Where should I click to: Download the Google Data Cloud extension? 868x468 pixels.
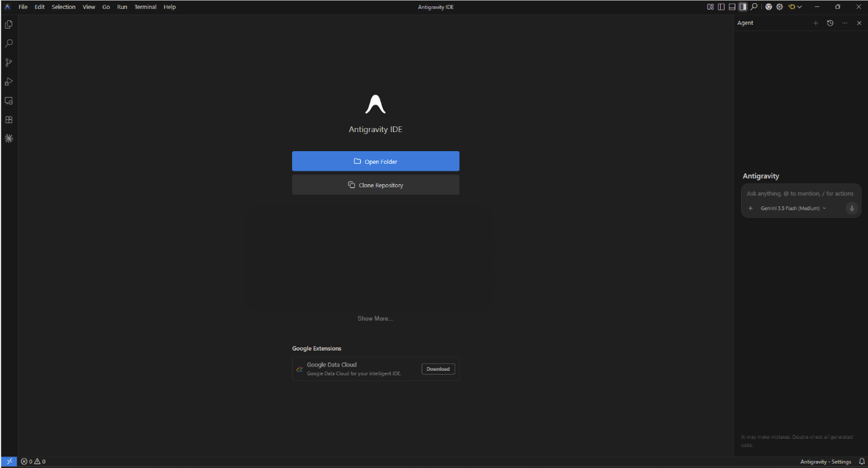438,369
